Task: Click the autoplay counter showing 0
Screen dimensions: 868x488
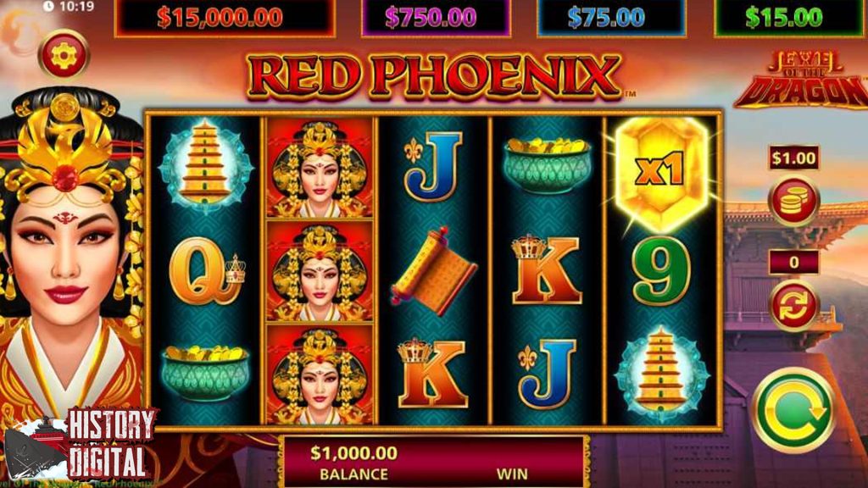Action: coord(793,262)
